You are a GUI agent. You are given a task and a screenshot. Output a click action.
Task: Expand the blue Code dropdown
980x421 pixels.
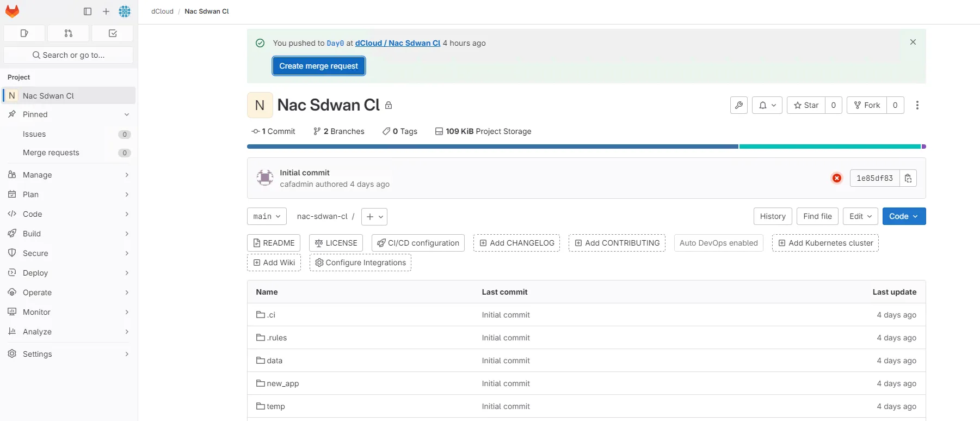click(x=903, y=216)
